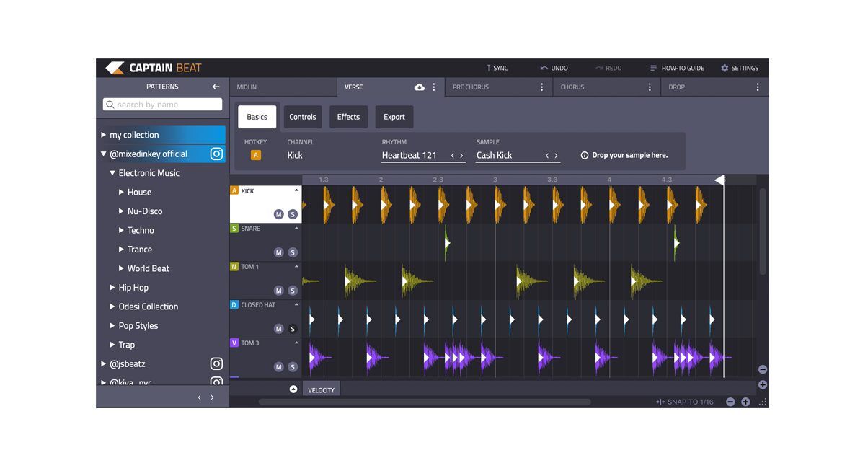This screenshot has height=463, width=868.
Task: Toggle solo on the Closed Hat channel
Action: tap(293, 329)
